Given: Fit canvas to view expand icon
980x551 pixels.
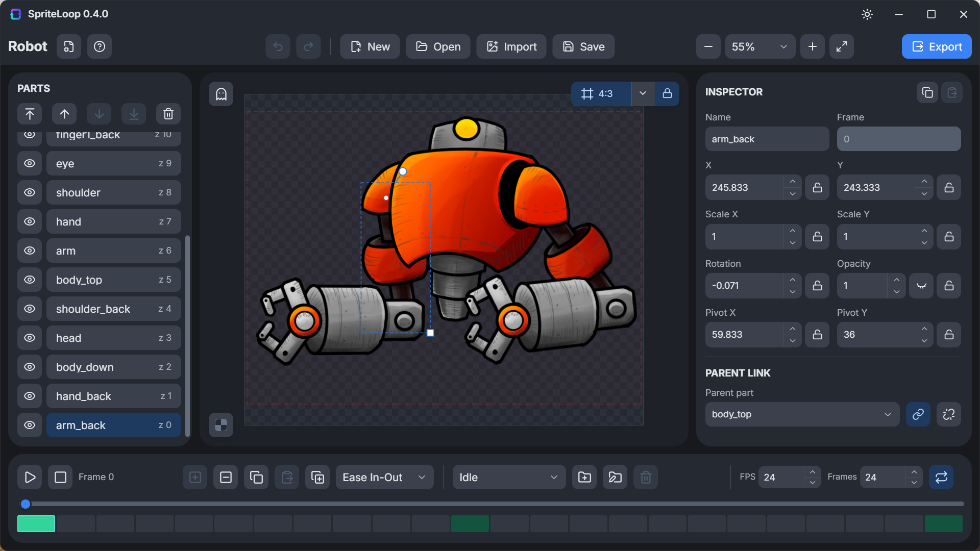Looking at the screenshot, I should click(x=842, y=46).
